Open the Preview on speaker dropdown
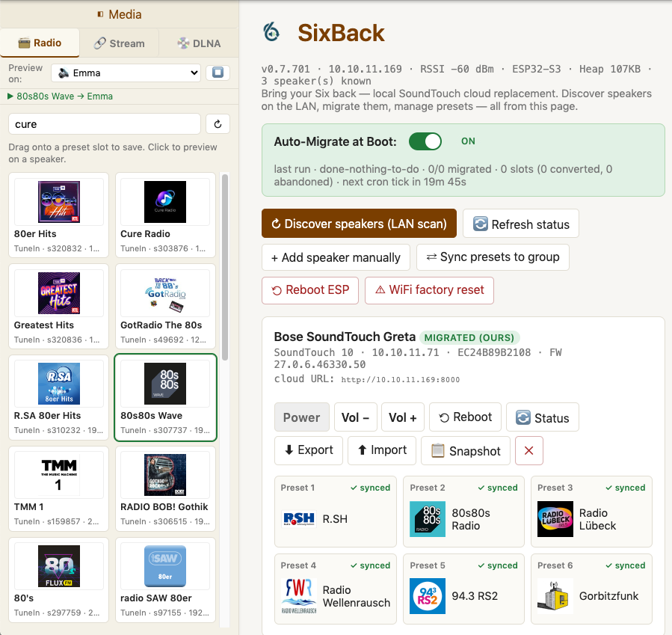The width and height of the screenshot is (672, 635). tap(126, 73)
